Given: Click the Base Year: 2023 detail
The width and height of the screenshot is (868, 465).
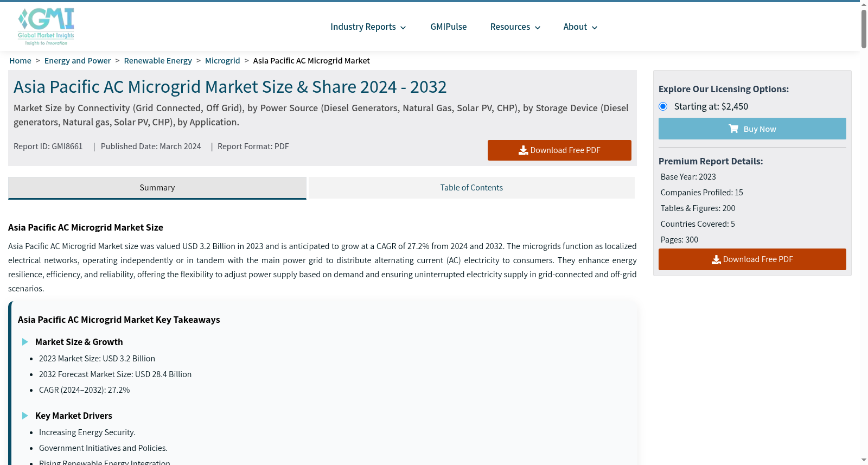Looking at the screenshot, I should coord(688,177).
